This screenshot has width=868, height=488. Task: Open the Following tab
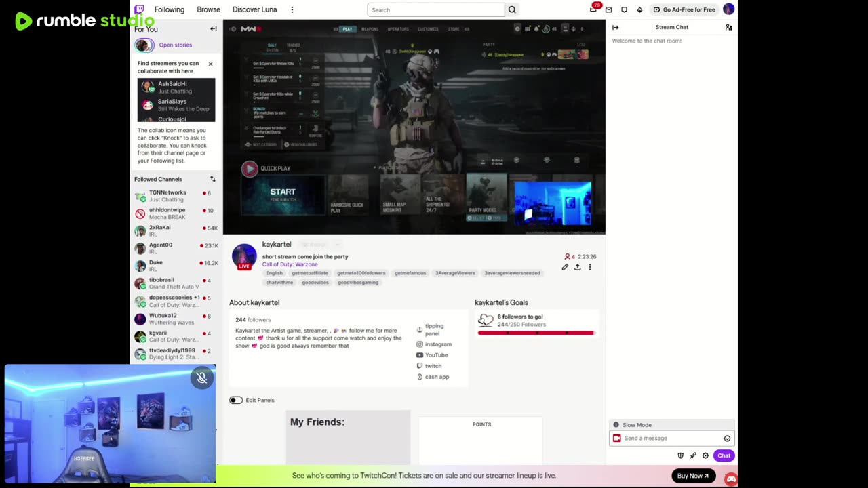point(170,9)
